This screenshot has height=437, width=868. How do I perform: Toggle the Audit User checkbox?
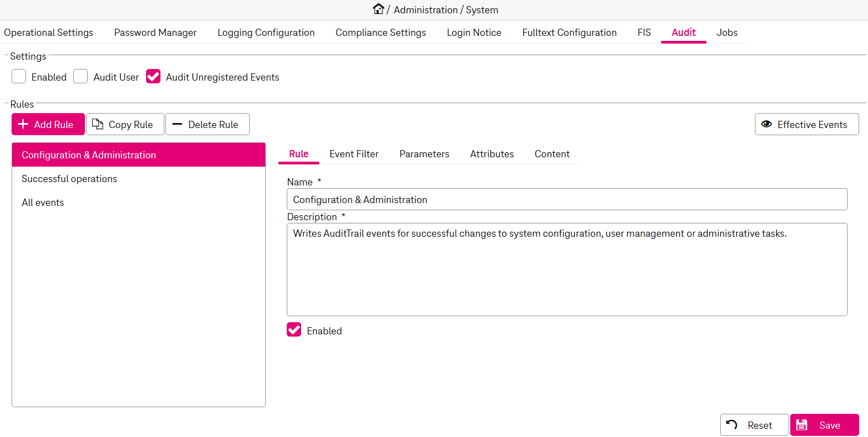click(81, 77)
